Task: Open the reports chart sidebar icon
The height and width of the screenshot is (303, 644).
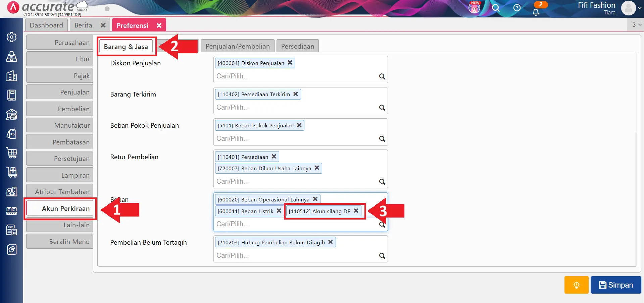Action: (x=12, y=249)
